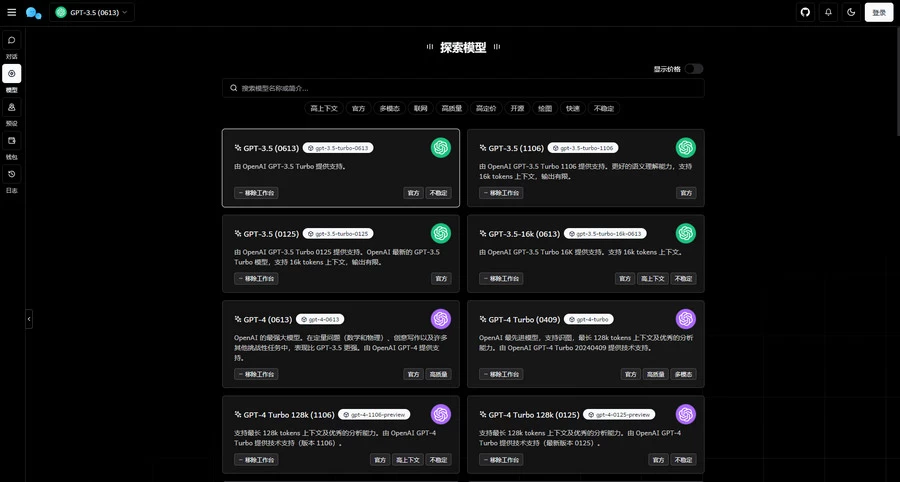This screenshot has height=482, width=900.
Task: Copy the gpt-3.5-turbo-0125 model ID badge
Action: click(338, 234)
